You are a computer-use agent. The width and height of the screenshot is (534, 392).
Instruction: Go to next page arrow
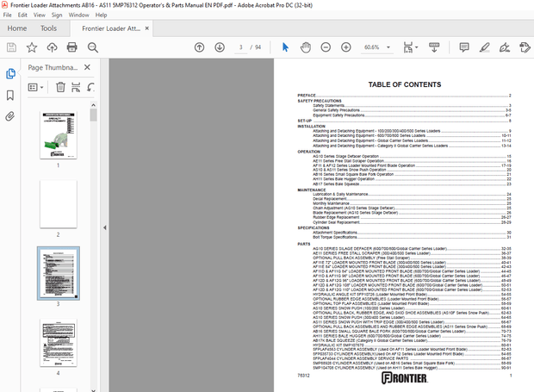[x=220, y=47]
